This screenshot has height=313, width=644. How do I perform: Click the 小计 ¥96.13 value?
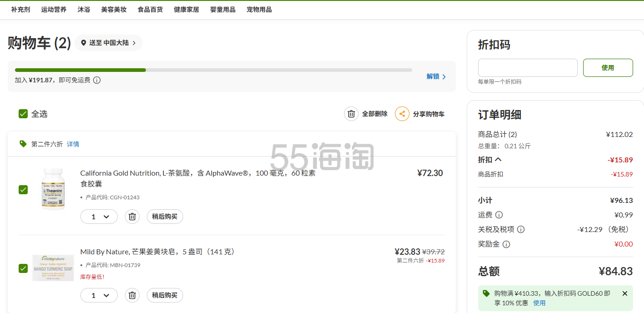[x=621, y=200]
